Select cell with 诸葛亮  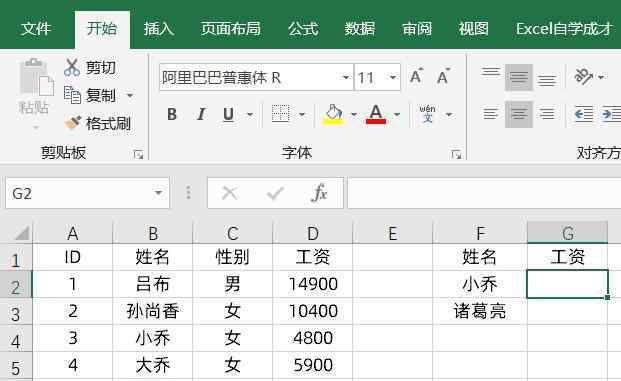pos(480,311)
